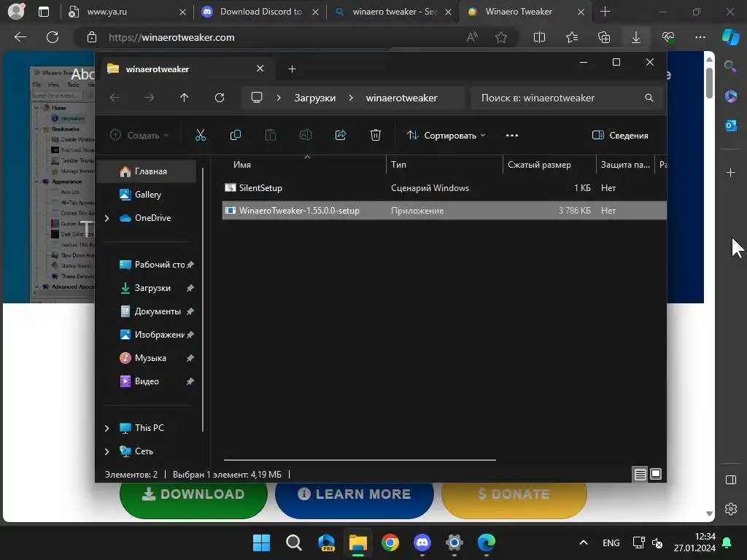Click the Cut scissors icon in Explorer toolbar
The width and height of the screenshot is (747, 560).
[x=201, y=135]
